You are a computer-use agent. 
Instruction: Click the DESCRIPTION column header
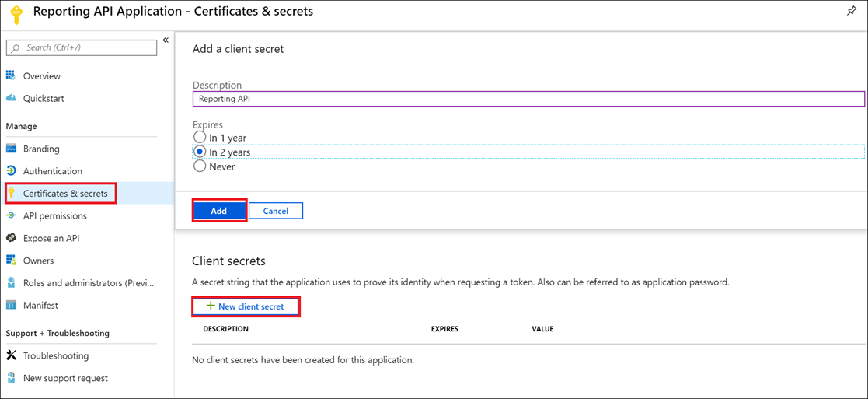[225, 329]
